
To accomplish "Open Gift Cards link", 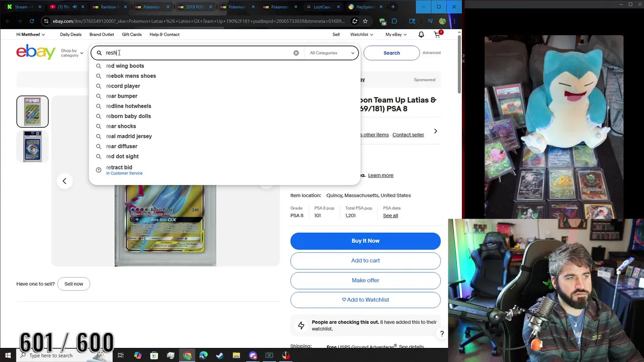I will tap(132, 35).
